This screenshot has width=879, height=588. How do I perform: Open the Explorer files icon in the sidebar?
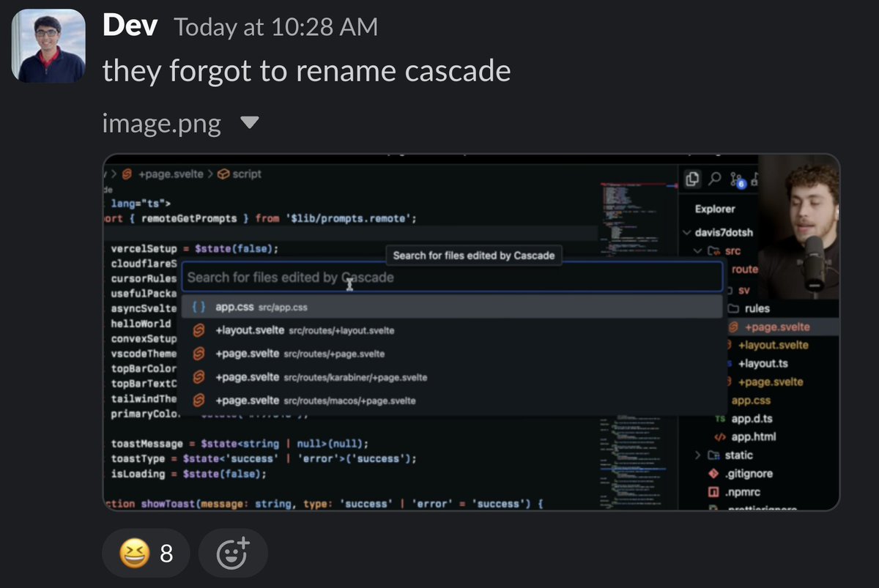pyautogui.click(x=691, y=178)
